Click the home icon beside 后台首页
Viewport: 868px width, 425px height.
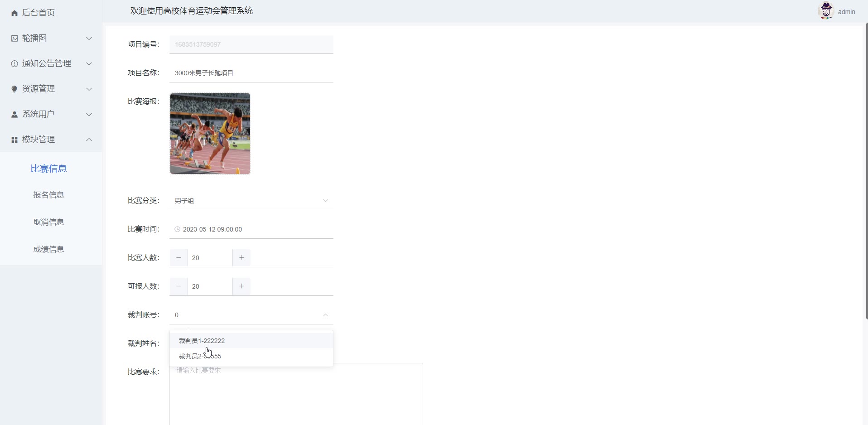[14, 13]
